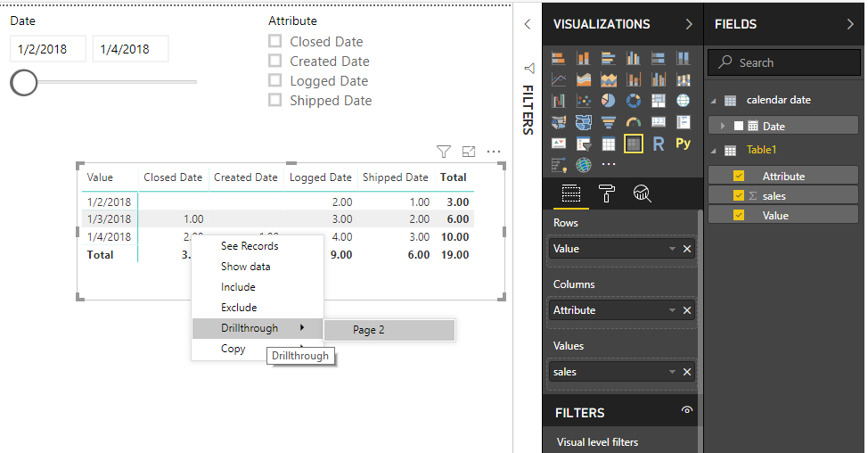Screen dimensions: 868x453
Task: Tick the Date field checkbox
Action: point(739,126)
